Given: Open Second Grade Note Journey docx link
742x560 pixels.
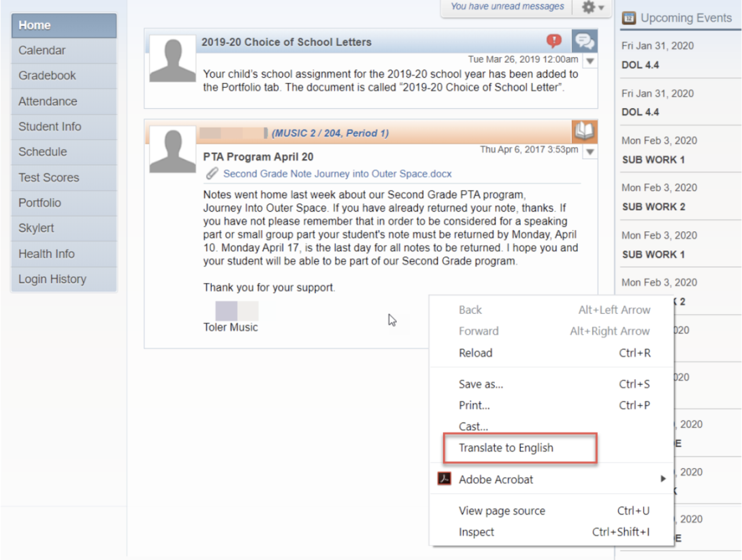Looking at the screenshot, I should coord(337,174).
